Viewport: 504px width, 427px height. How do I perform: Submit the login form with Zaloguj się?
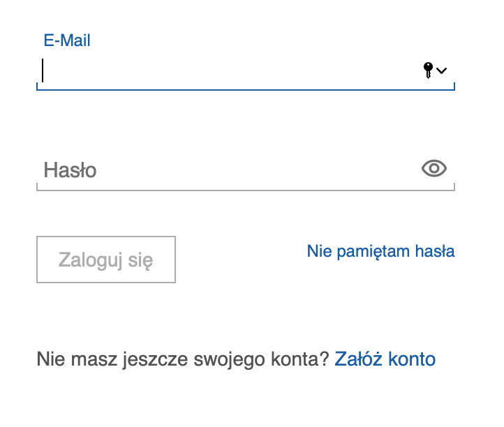[x=106, y=260]
